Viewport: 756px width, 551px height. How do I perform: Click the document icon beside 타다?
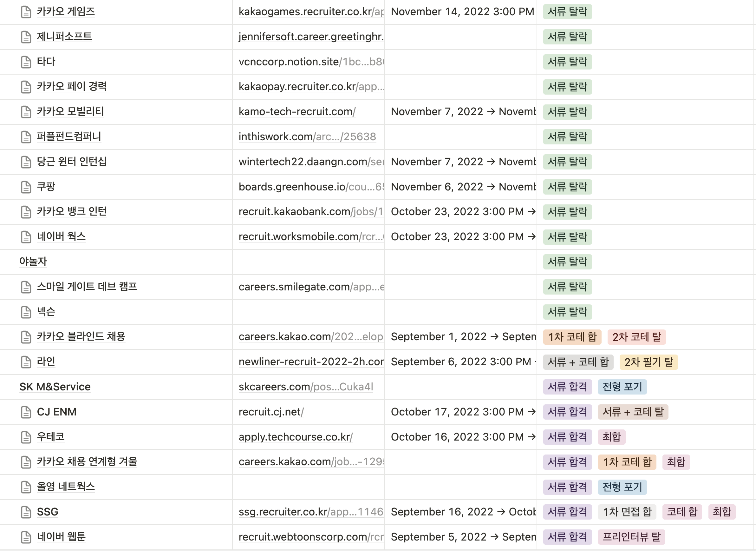click(26, 62)
